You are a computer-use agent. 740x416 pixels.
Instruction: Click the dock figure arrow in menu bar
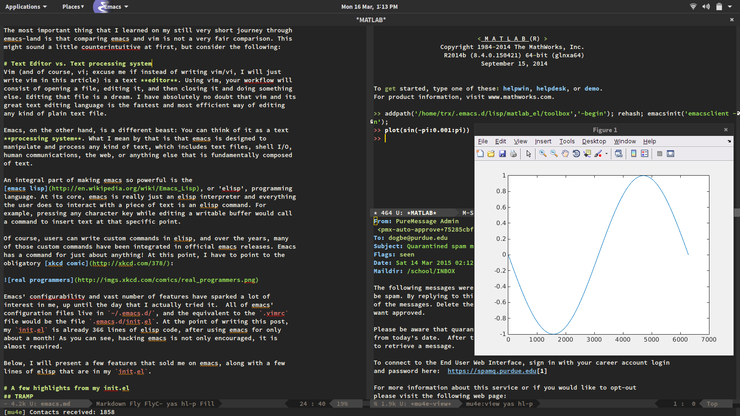(729, 141)
